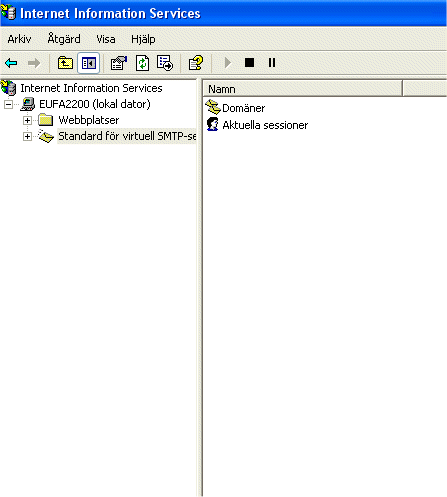Select Webbplatser in the tree
The image size is (447, 497).
(89, 120)
